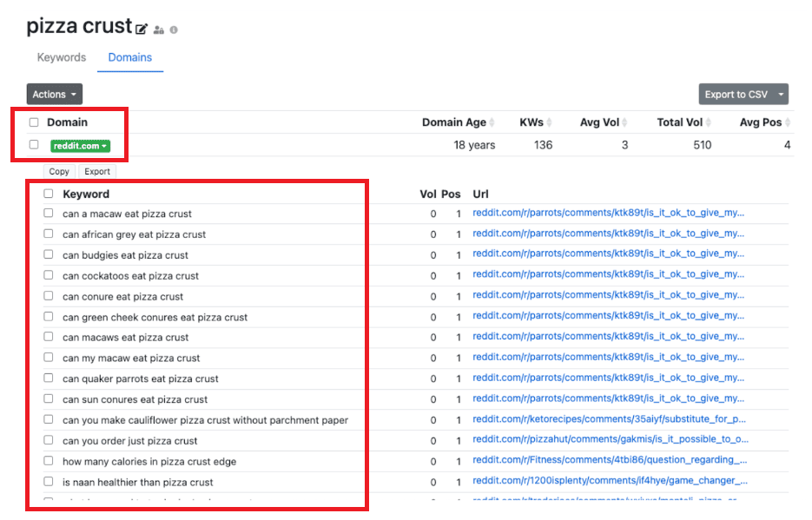The height and width of the screenshot is (520, 812).
Task: Click the Copy button
Action: 58,171
